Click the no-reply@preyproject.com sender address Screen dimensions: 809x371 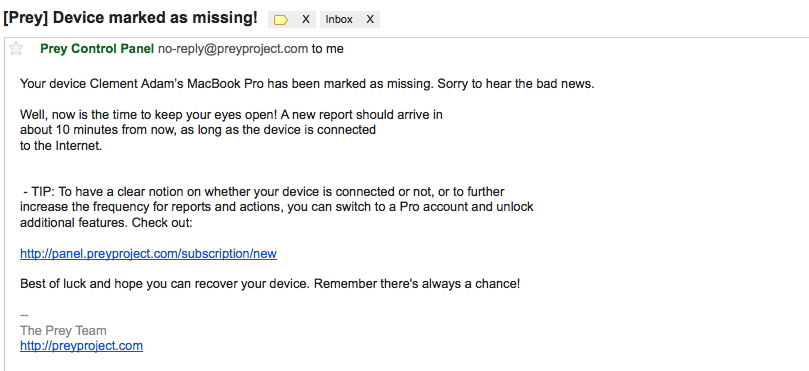(x=233, y=49)
